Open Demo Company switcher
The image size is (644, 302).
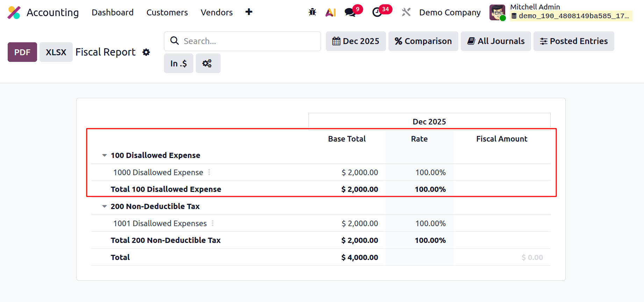click(450, 13)
